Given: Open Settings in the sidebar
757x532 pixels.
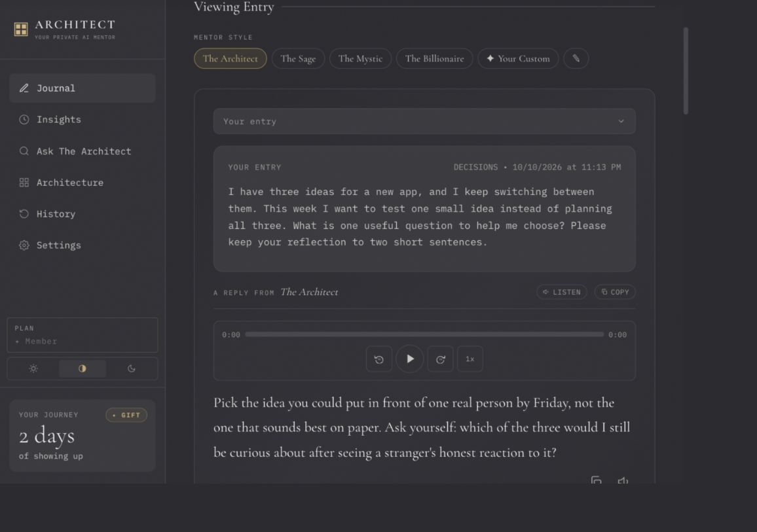Looking at the screenshot, I should point(82,245).
